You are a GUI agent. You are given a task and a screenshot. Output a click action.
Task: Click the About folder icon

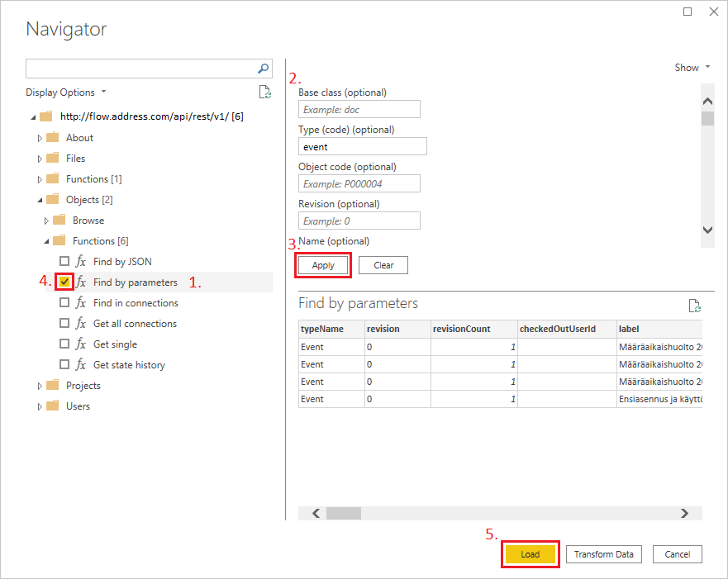[x=53, y=138]
